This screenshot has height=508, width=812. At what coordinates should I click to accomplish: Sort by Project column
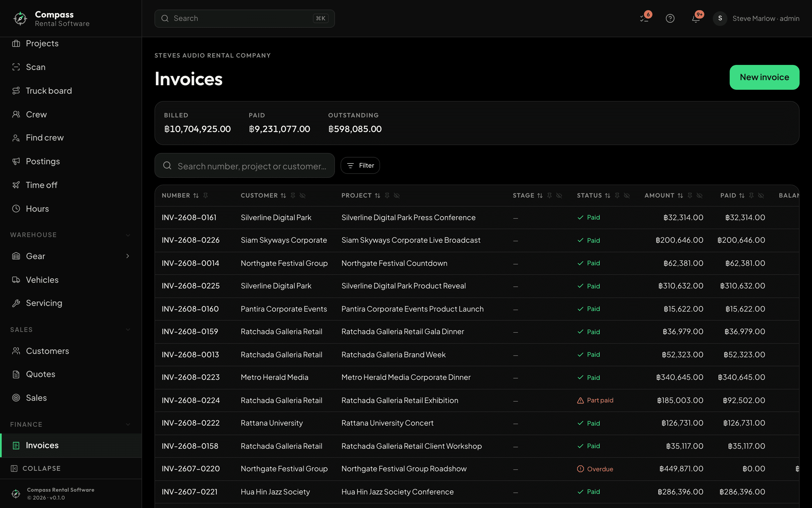click(378, 196)
